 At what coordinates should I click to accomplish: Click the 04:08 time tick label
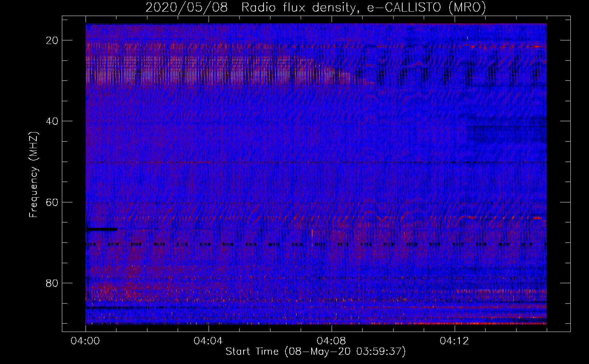pyautogui.click(x=331, y=341)
